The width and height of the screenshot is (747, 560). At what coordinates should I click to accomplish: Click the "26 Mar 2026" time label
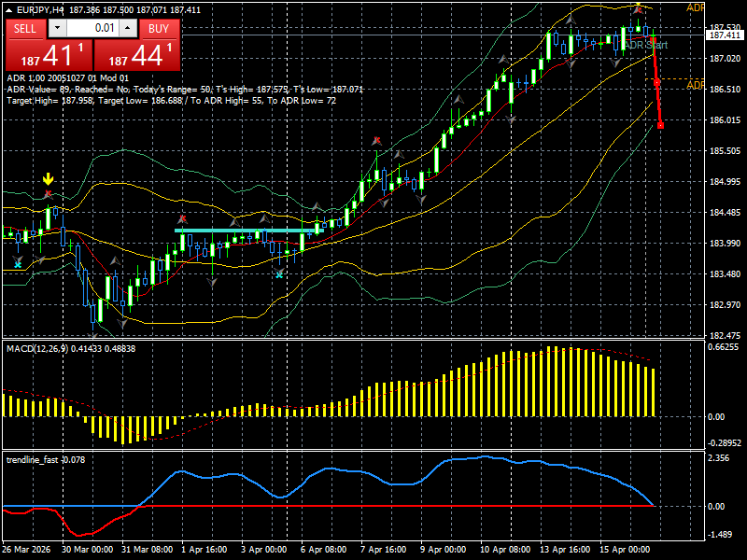[x=26, y=549]
